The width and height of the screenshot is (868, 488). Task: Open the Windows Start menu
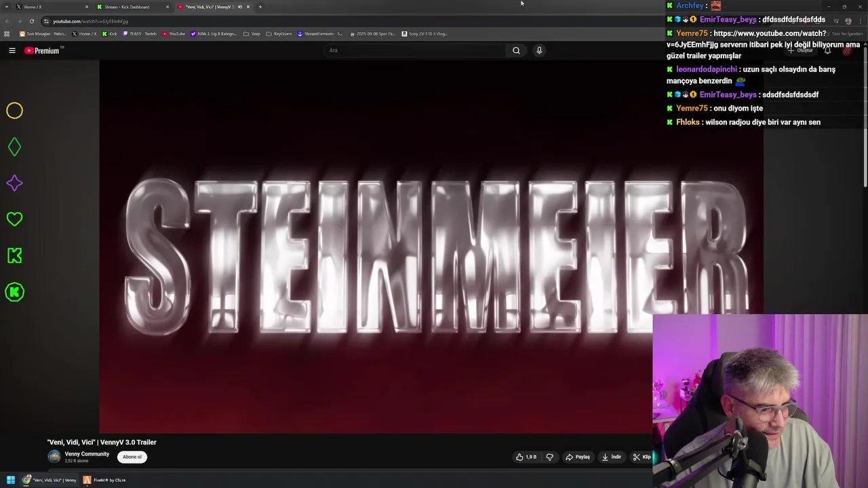coord(11,480)
